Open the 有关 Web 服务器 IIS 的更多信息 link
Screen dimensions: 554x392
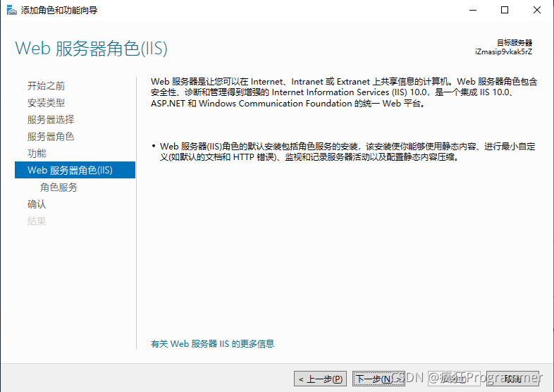pyautogui.click(x=213, y=344)
